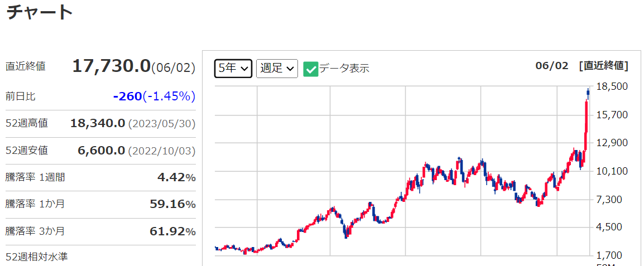Select the 17,730.0 closing price value
This screenshot has width=644, height=266.
point(111,66)
